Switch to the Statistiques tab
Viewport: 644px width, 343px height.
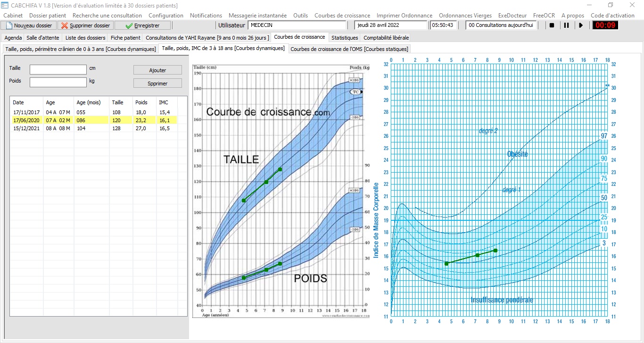[344, 38]
